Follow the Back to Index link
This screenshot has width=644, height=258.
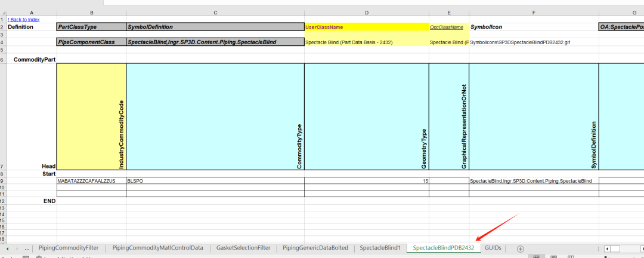tap(23, 19)
